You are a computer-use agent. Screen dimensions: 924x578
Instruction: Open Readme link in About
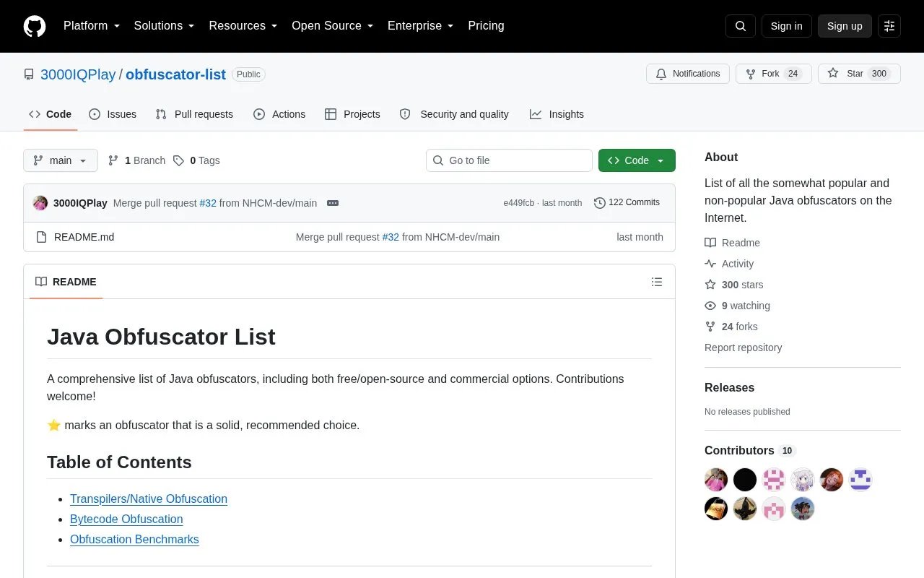click(733, 243)
